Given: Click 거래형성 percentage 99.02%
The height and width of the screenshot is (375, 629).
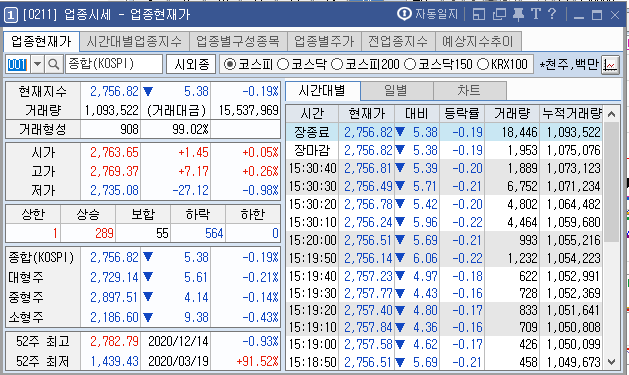Looking at the screenshot, I should click(190, 129).
